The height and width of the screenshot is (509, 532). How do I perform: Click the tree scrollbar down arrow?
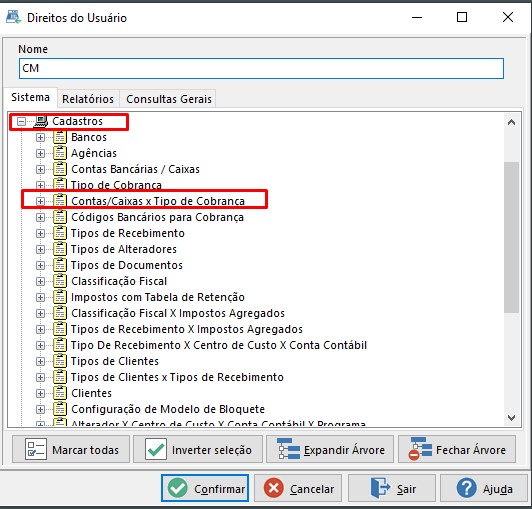pos(511,417)
